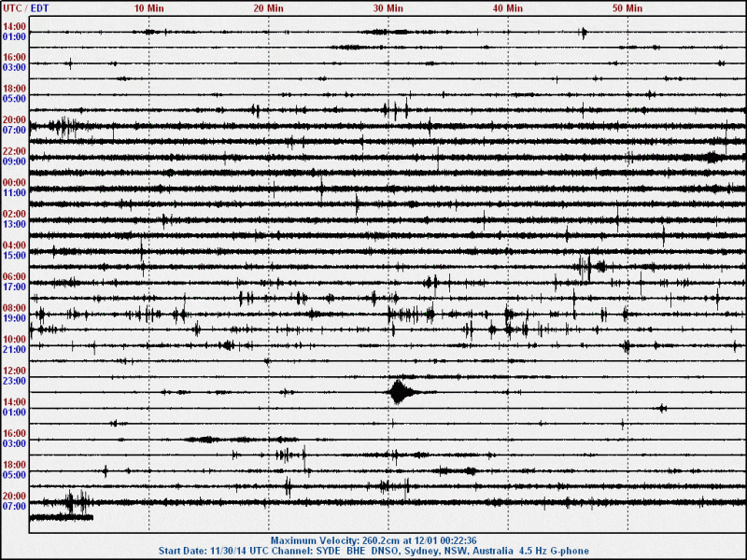
Task: Select the 20 Min time axis label
Action: tap(268, 7)
